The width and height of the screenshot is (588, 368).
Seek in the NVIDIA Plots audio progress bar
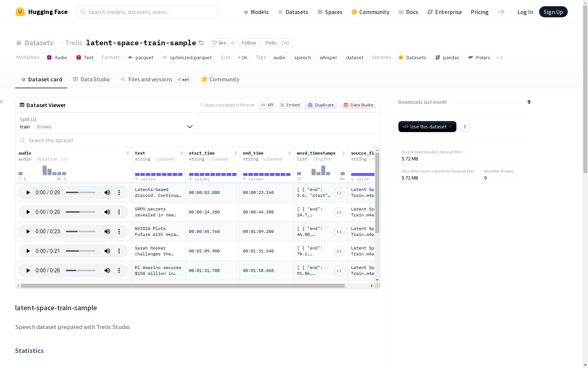[x=80, y=231]
